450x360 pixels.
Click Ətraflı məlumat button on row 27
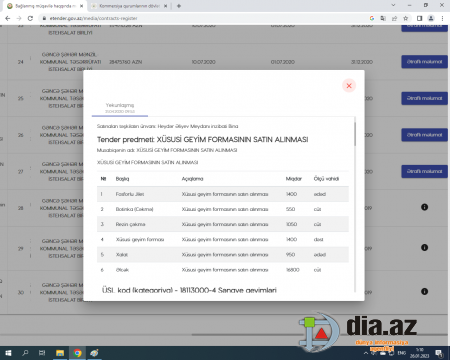click(x=424, y=171)
